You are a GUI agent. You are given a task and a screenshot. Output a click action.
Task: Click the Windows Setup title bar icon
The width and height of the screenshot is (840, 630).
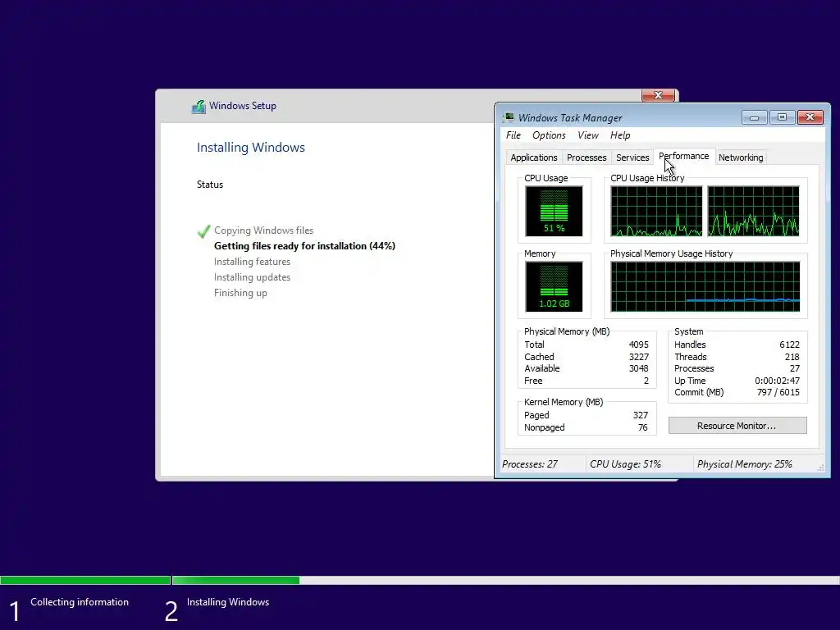tap(199, 106)
